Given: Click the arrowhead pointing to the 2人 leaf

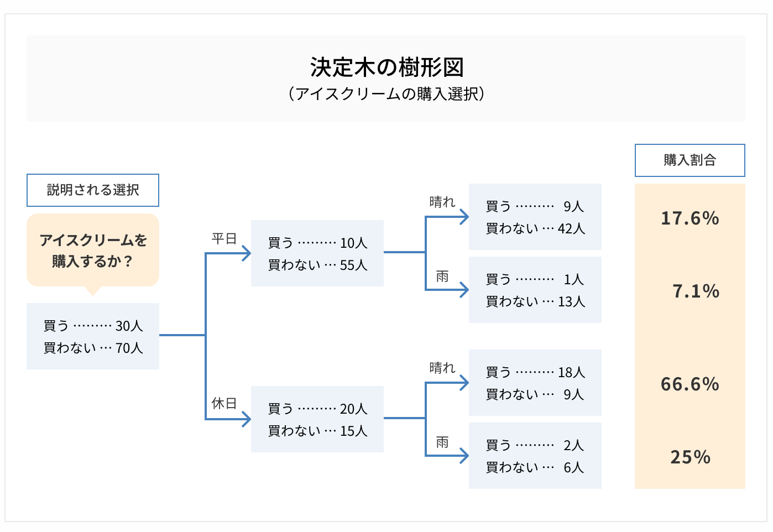Looking at the screenshot, I should coord(464,456).
